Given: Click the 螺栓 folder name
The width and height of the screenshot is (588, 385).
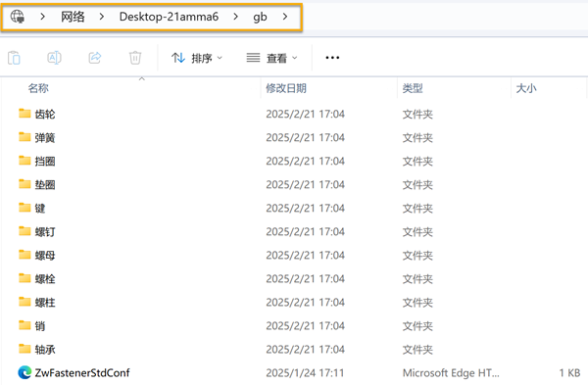Looking at the screenshot, I should [45, 279].
